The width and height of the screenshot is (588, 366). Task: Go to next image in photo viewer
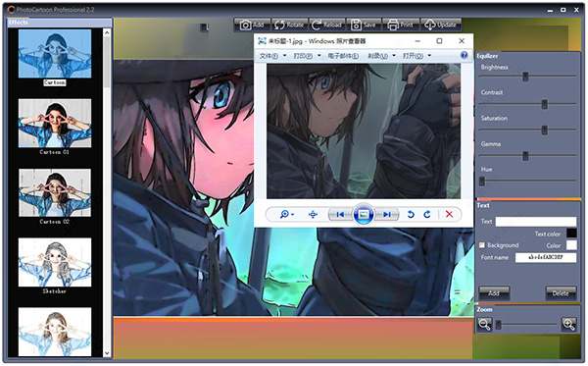(x=387, y=214)
